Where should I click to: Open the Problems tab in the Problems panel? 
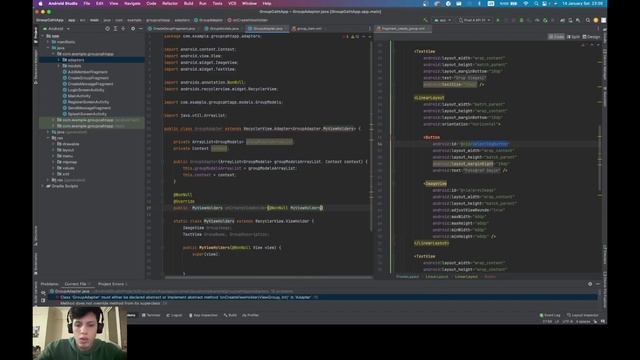tap(49, 284)
